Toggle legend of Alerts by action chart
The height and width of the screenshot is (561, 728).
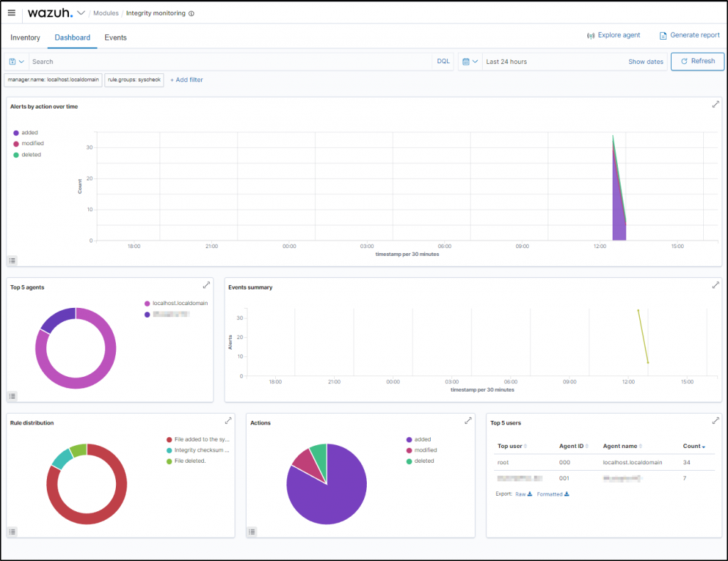13,260
